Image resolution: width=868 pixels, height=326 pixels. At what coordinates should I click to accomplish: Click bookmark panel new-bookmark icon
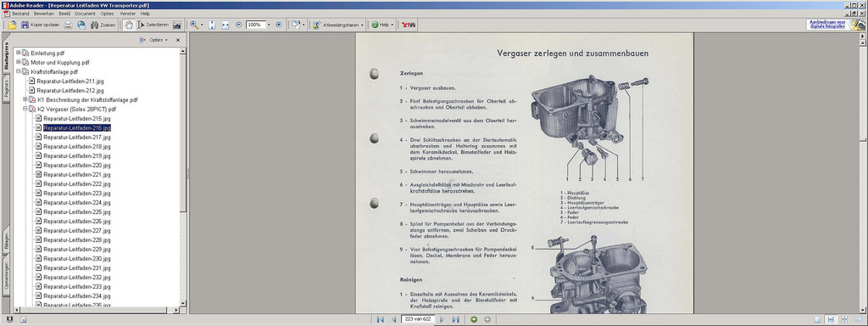pyautogui.click(x=142, y=40)
